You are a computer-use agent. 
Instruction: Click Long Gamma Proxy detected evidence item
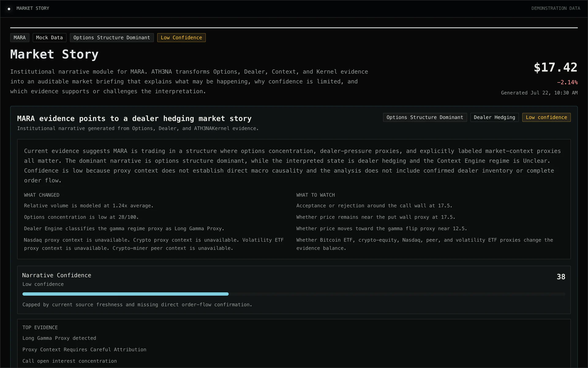coord(59,338)
